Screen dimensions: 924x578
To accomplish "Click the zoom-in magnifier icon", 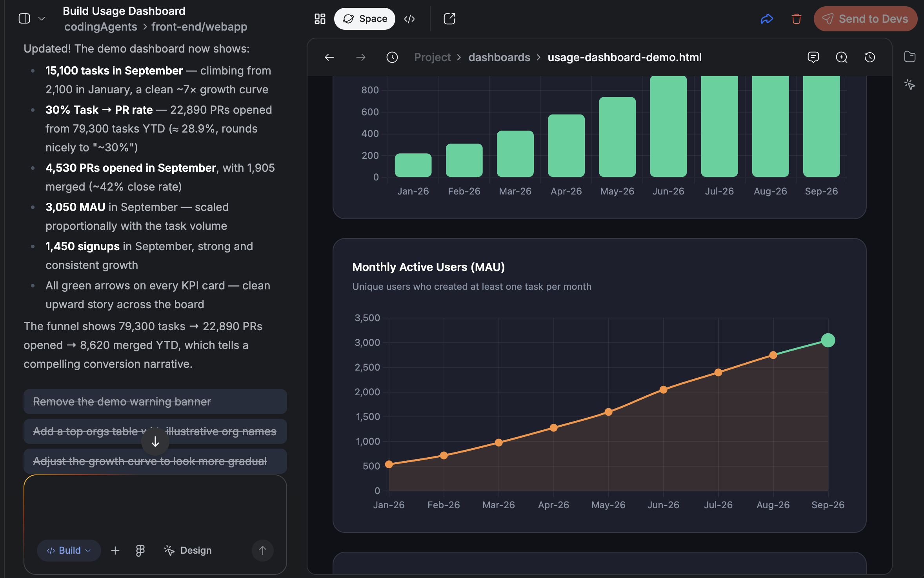I will pos(842,57).
